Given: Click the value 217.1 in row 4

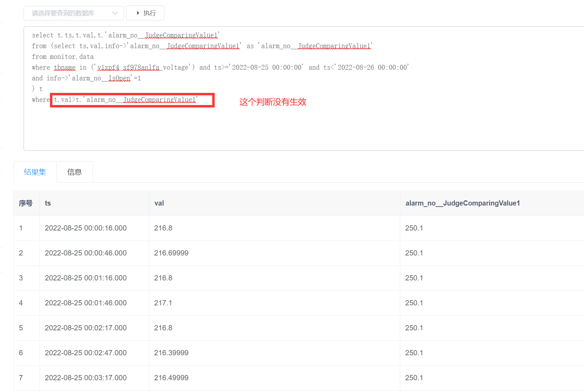Looking at the screenshot, I should tap(163, 303).
